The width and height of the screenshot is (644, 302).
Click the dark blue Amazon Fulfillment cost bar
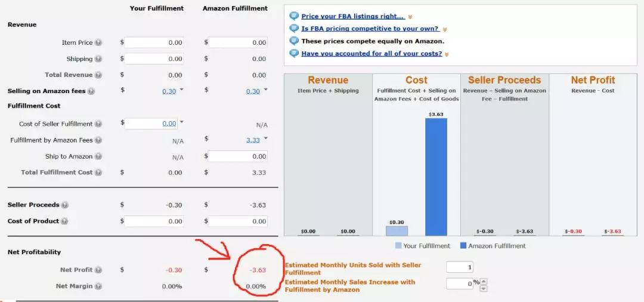[436, 176]
